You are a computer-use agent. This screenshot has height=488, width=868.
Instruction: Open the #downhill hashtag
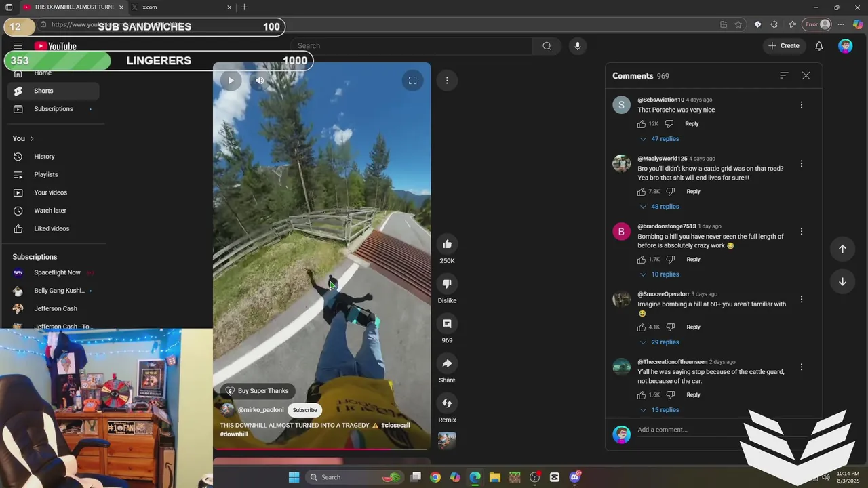pos(234,434)
